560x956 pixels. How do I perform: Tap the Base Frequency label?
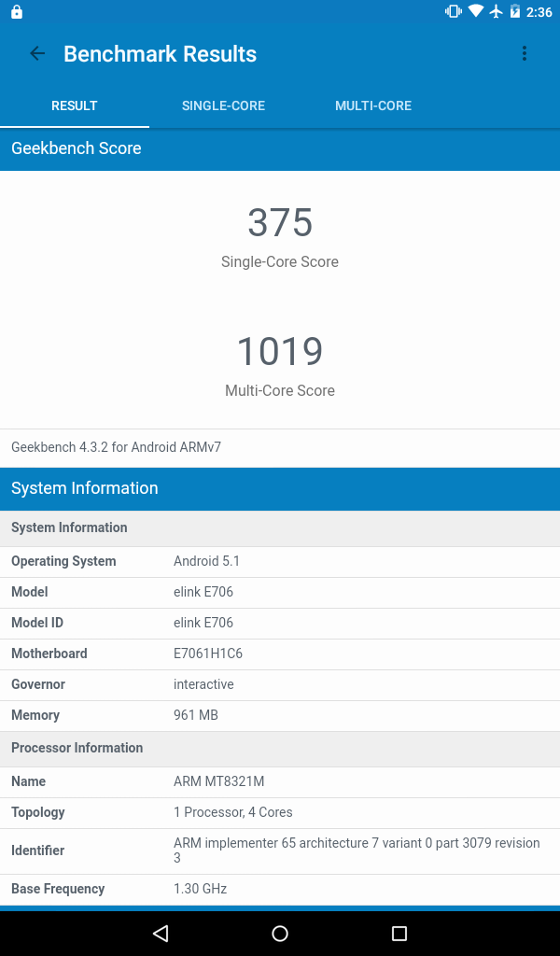pyautogui.click(x=58, y=890)
